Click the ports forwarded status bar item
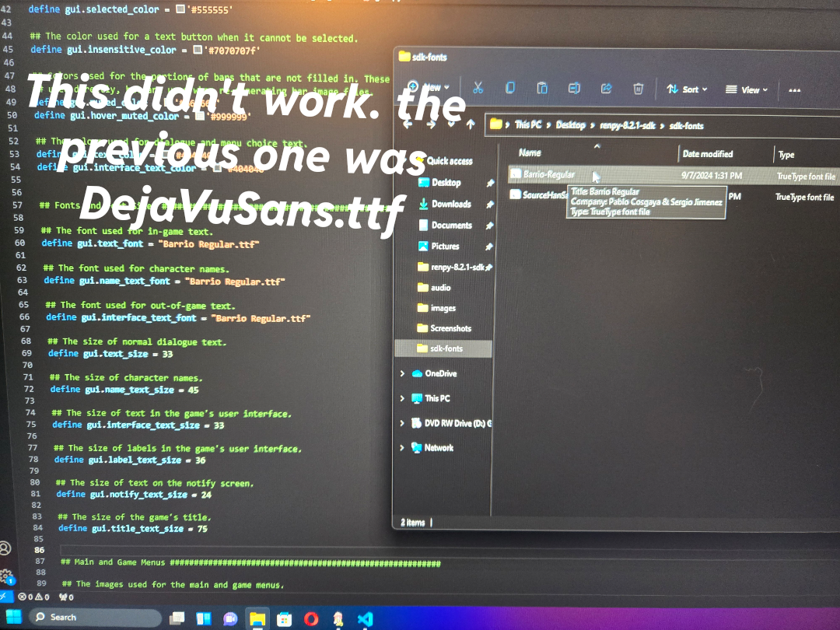 66,597
